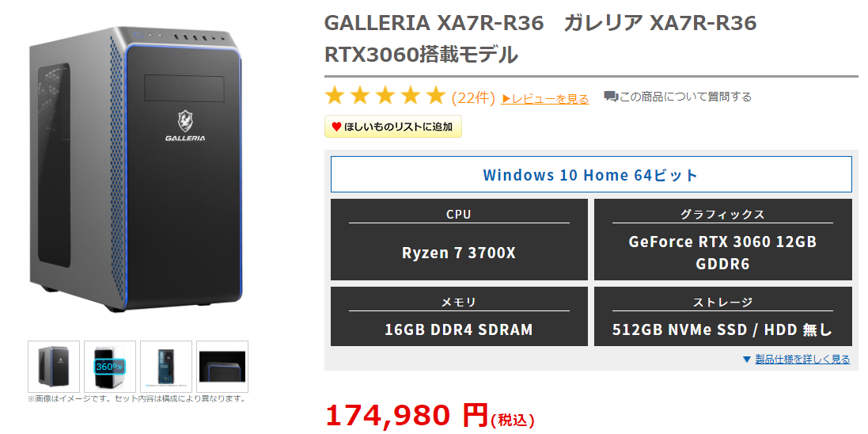Click the GALLERIA logo on the PC image
The image size is (868, 434).
tap(185, 127)
